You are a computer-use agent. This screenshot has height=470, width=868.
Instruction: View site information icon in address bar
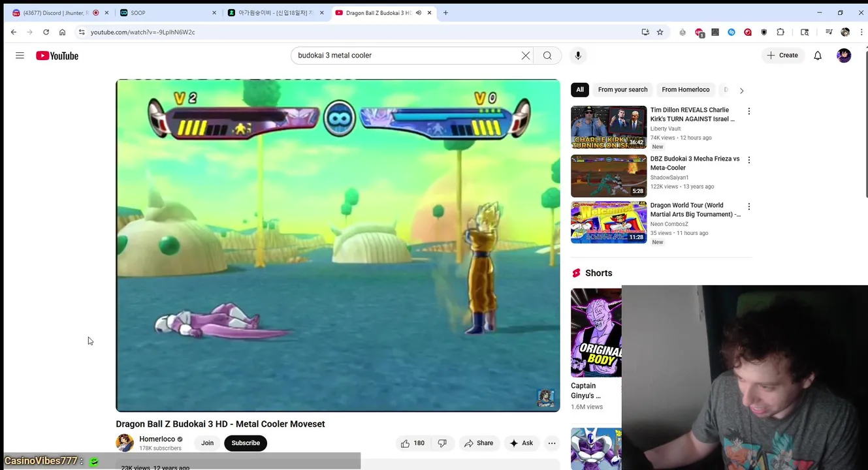[82, 32]
